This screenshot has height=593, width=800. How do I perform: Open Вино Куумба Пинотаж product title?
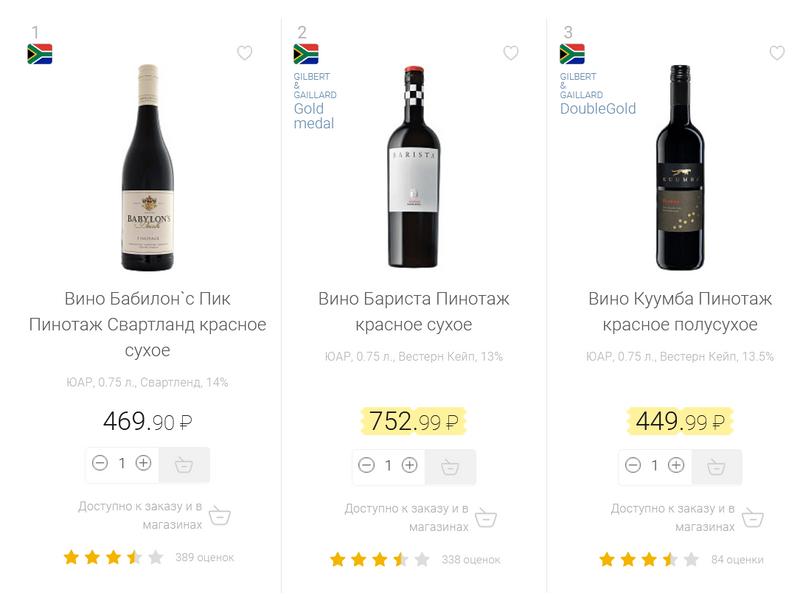[680, 311]
